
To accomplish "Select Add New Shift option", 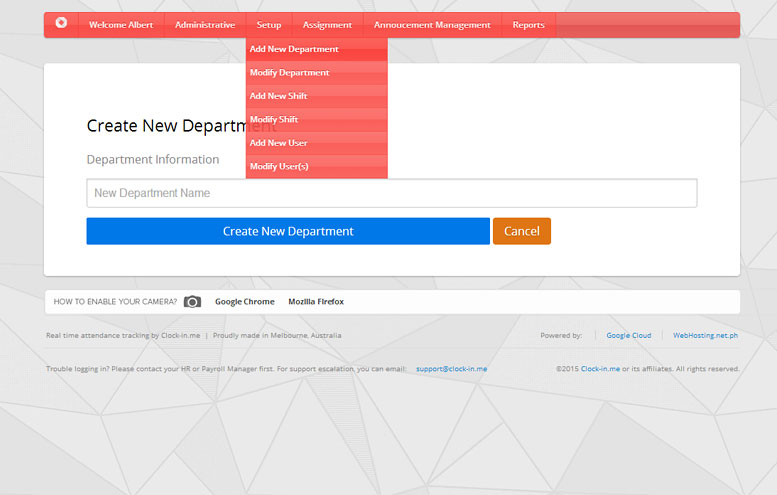I will [x=317, y=96].
